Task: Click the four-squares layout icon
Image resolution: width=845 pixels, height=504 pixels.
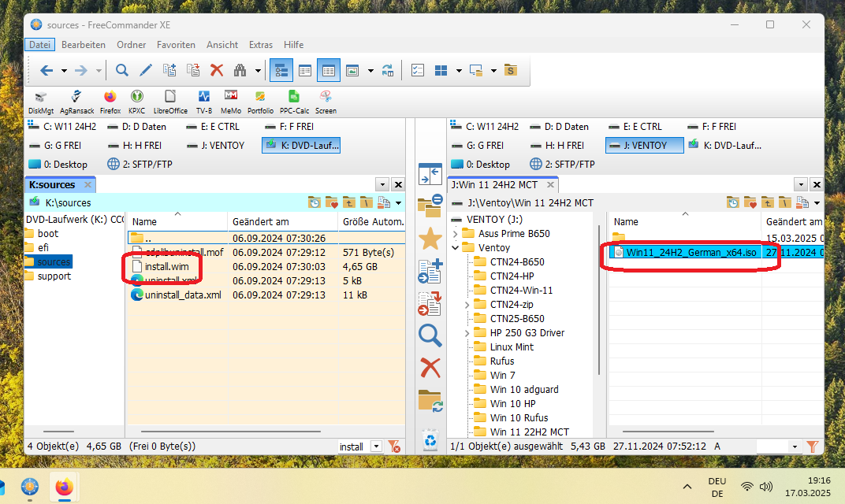Action: pyautogui.click(x=441, y=71)
